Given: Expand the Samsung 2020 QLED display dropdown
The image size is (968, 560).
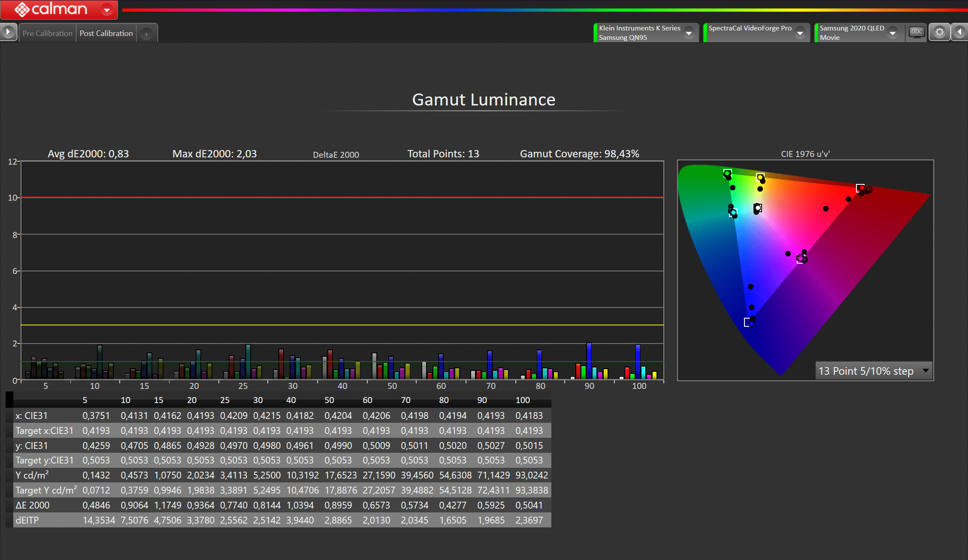Looking at the screenshot, I should point(893,33).
